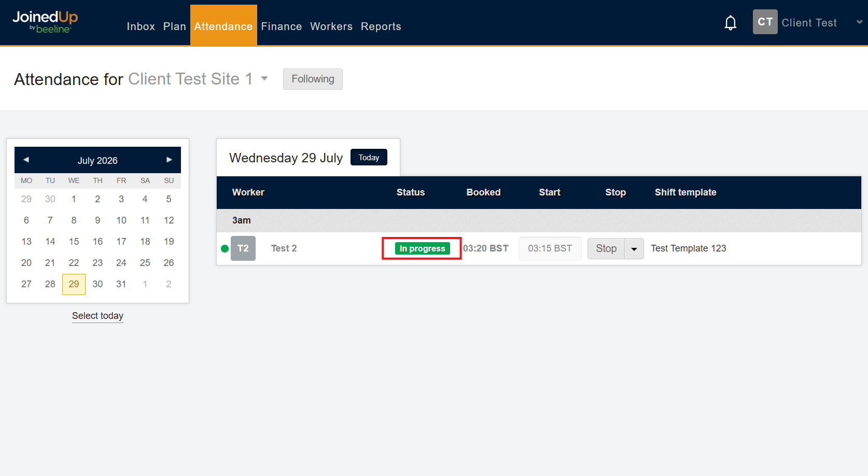This screenshot has height=476, width=868.
Task: Choose July 10 in the calendar
Action: pyautogui.click(x=121, y=220)
